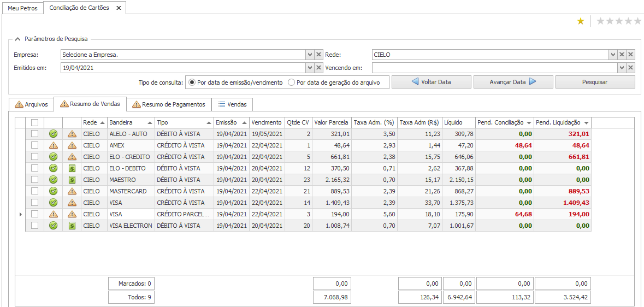Switch to the Resumo de Pagamentos tab
644x307 pixels.
169,104
